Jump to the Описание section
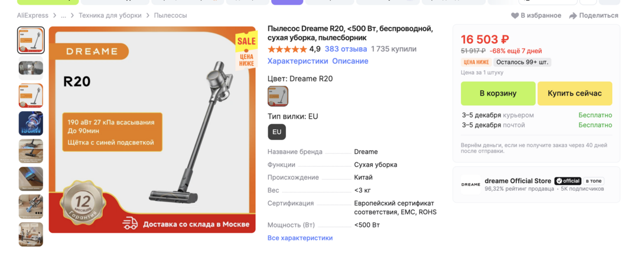 click(x=350, y=61)
